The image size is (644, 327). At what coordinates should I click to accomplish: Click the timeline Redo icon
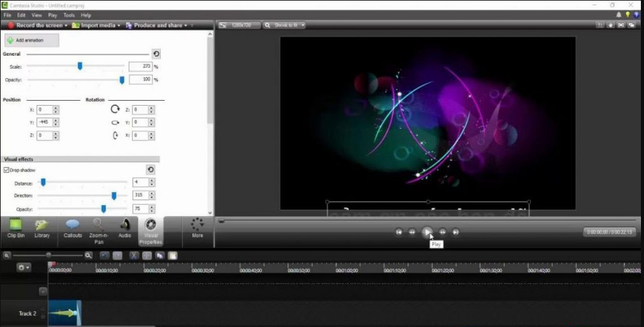click(118, 256)
